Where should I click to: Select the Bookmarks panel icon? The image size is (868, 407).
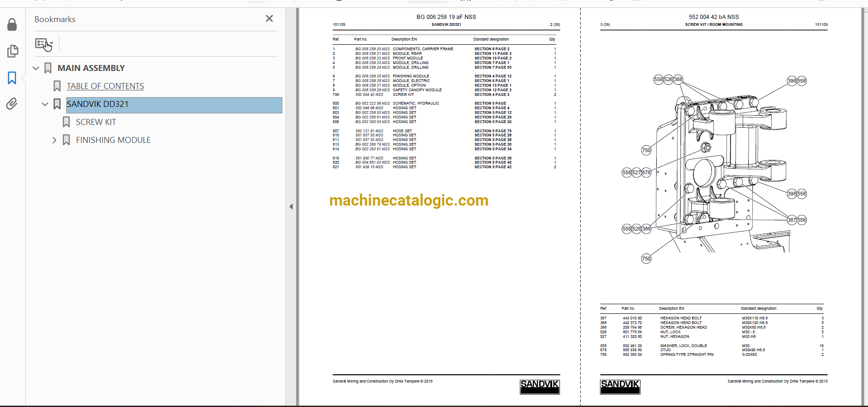coord(12,77)
